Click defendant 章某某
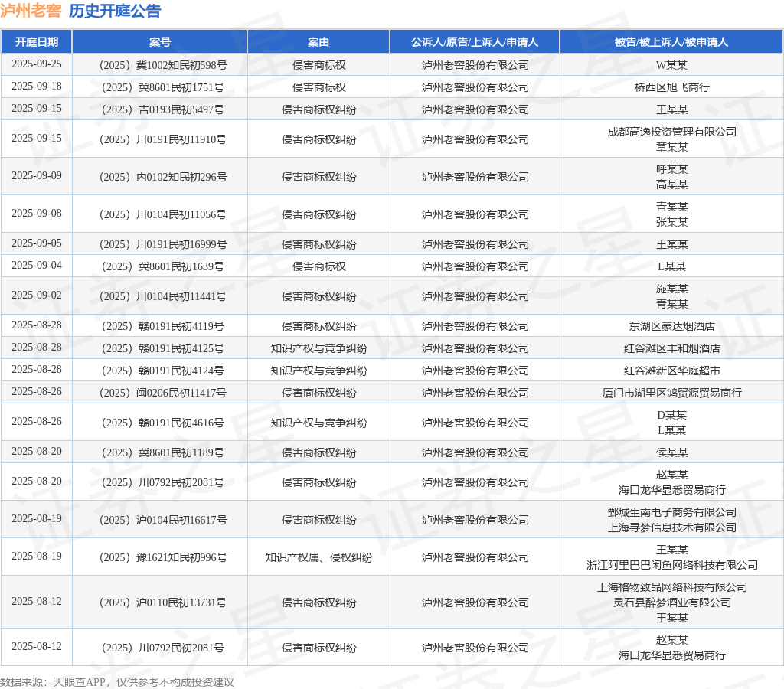Viewport: 784px width, 689px height. 671,147
